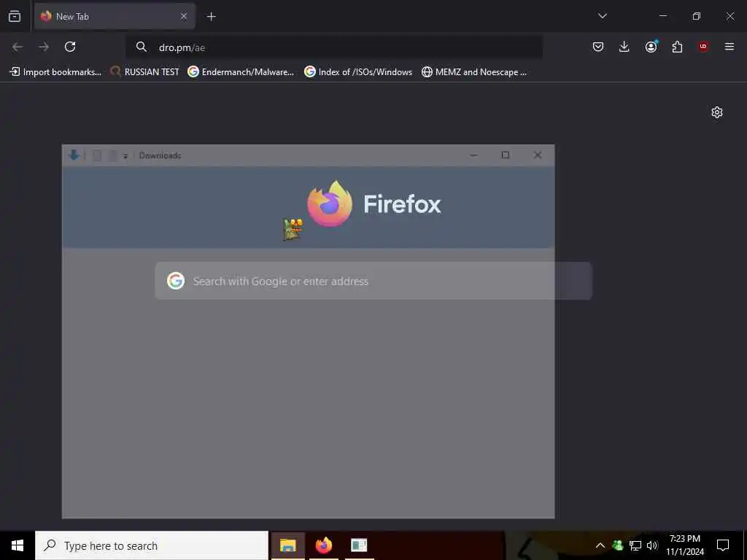
Task: Show hidden system tray icons
Action: 600,545
